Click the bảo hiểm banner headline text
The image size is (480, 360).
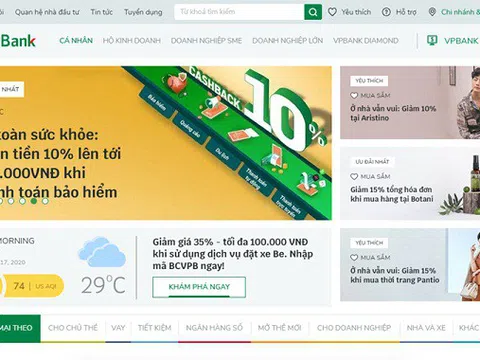tap(60, 164)
